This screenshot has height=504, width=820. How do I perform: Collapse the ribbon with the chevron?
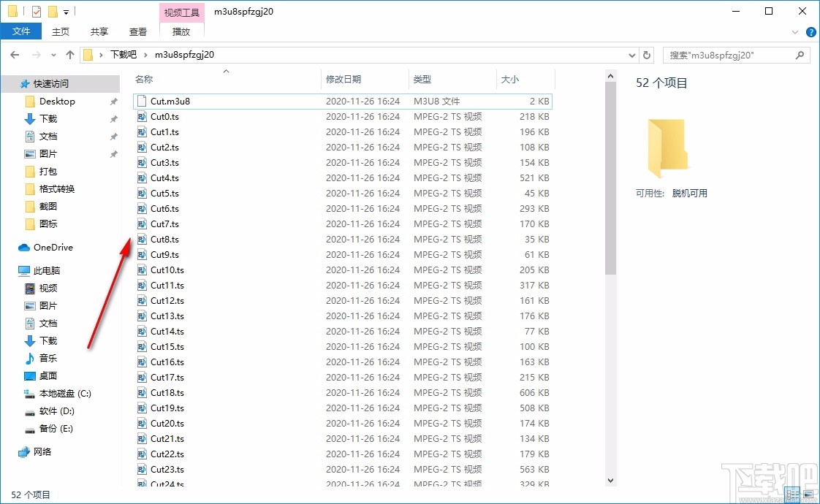point(795,32)
